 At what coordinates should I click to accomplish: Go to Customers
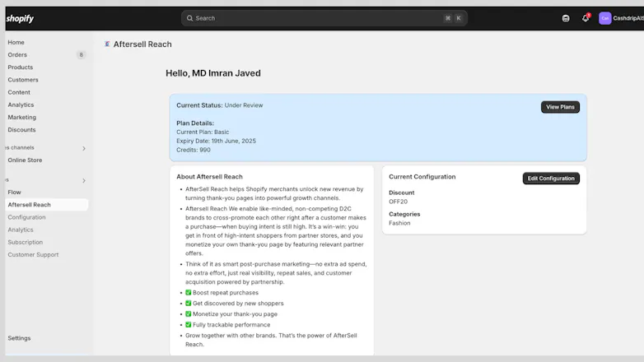[x=23, y=80]
